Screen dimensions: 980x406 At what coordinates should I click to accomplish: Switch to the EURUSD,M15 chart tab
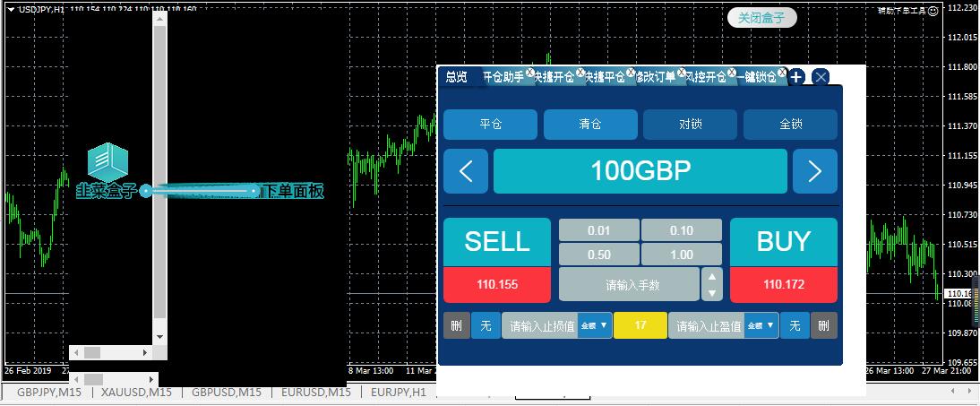point(316,393)
